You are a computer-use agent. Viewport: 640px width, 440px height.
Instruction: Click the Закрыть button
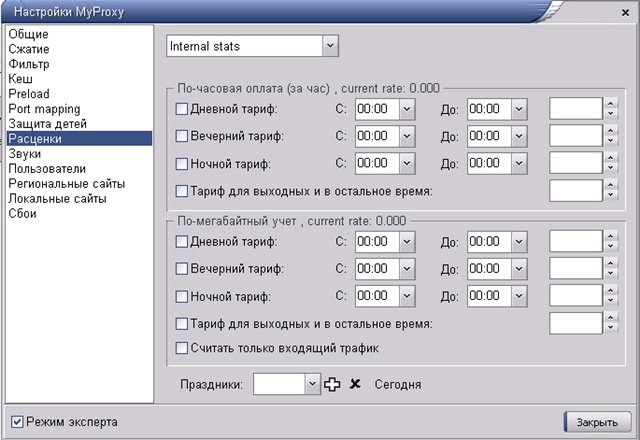click(x=598, y=422)
